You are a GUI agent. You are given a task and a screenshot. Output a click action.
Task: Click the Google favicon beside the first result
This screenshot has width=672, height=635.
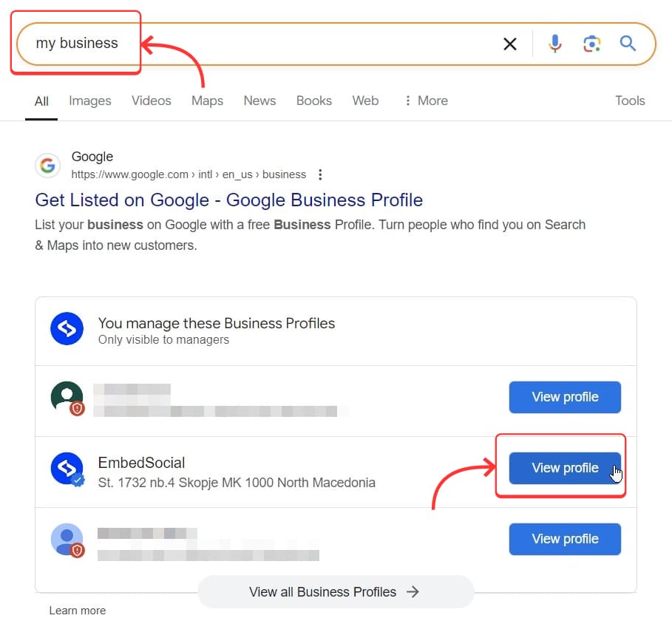[x=47, y=166]
